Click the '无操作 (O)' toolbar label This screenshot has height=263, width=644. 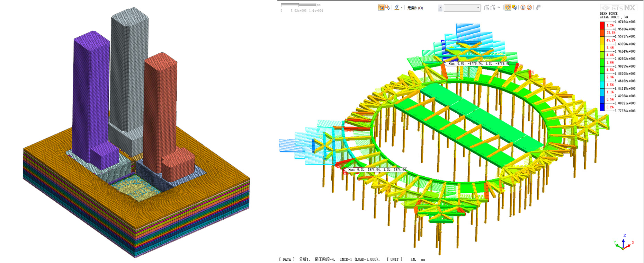[x=415, y=8]
